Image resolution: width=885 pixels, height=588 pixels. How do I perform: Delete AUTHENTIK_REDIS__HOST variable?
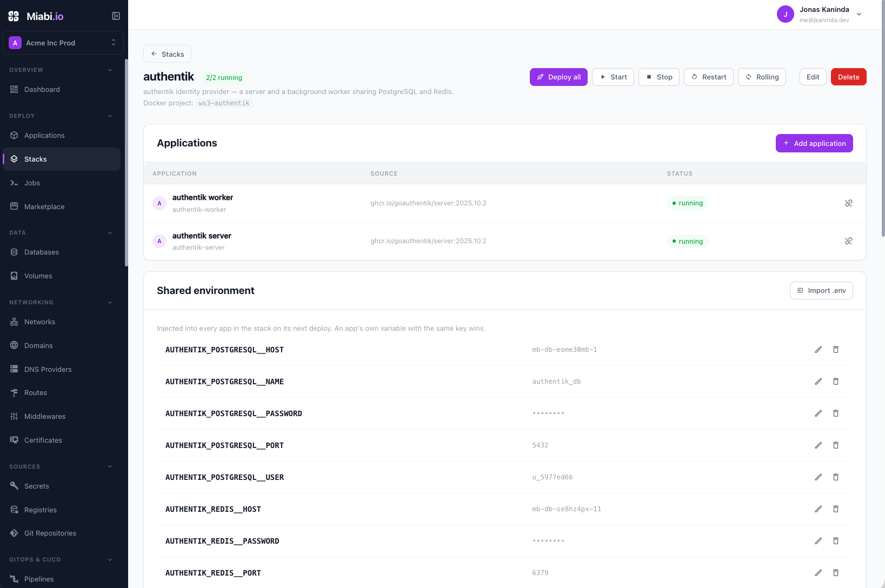click(x=836, y=509)
